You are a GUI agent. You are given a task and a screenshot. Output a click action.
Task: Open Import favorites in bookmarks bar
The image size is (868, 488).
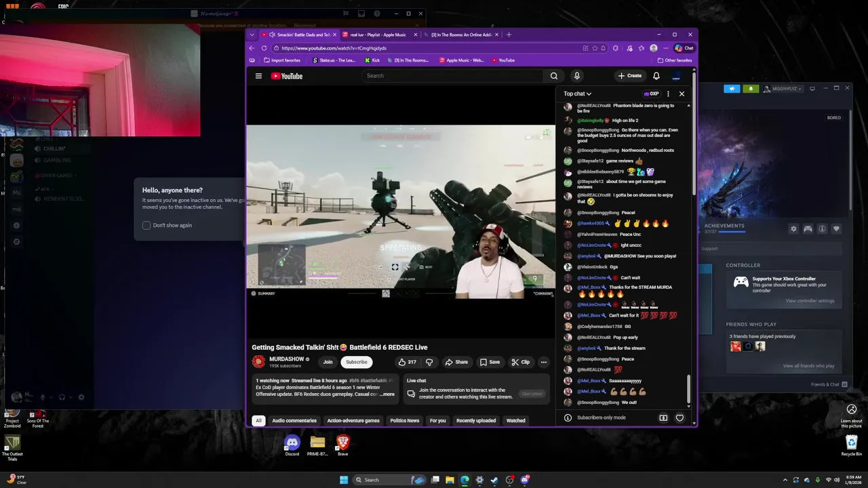(x=281, y=60)
